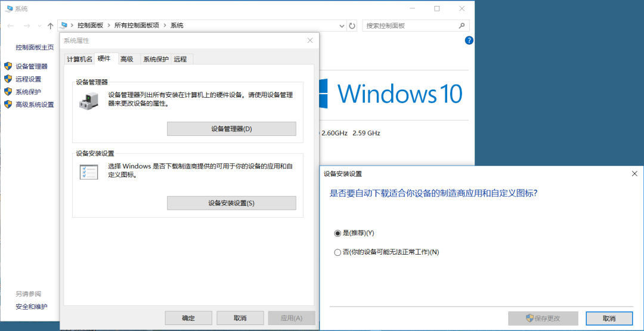The image size is (644, 331).
Task: Open 高级系统设置 link in left sidebar
Action: click(35, 104)
